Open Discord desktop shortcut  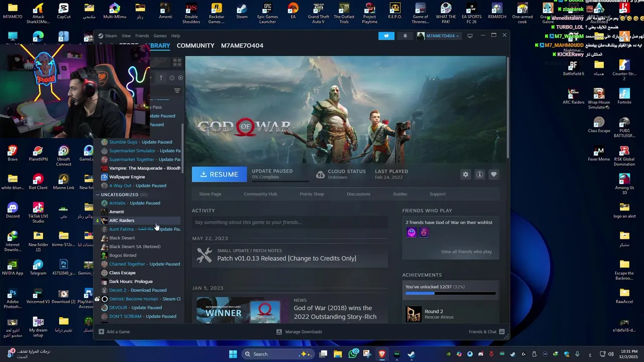[13, 210]
